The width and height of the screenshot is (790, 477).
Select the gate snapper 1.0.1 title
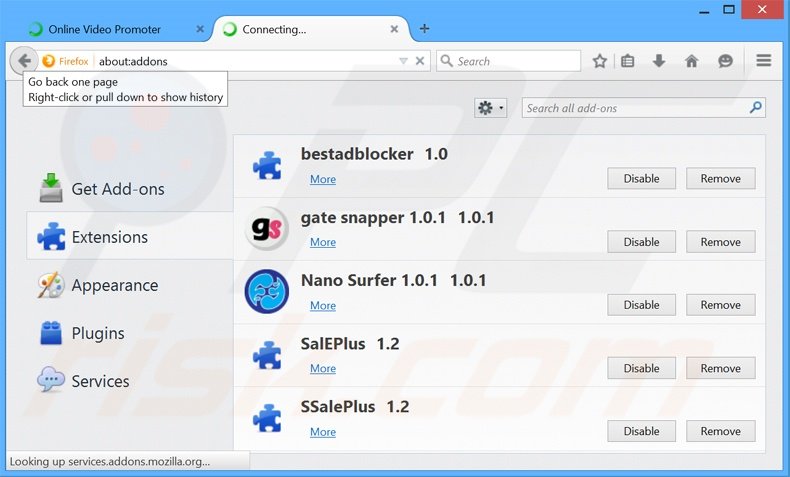click(398, 218)
